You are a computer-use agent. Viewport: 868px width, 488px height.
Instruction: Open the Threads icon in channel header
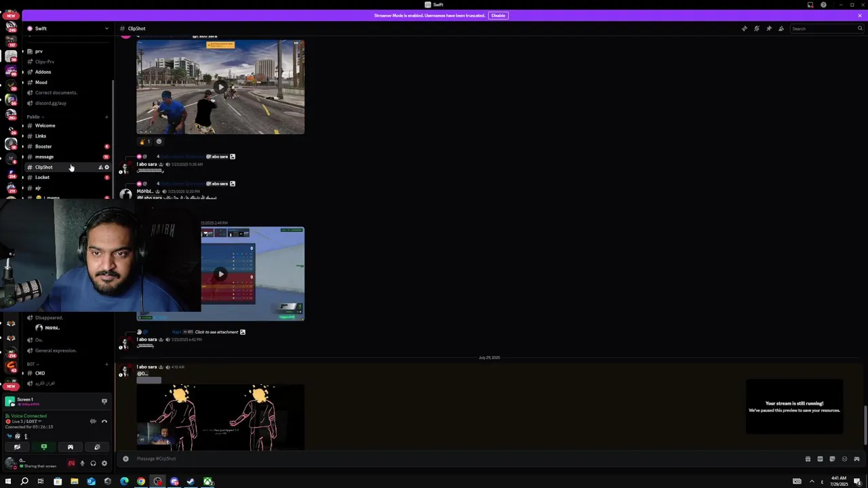pos(745,28)
